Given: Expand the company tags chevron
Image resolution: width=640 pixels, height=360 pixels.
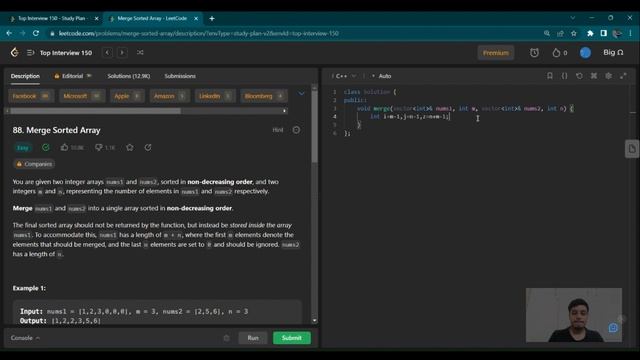Looking at the screenshot, I should [x=301, y=93].
